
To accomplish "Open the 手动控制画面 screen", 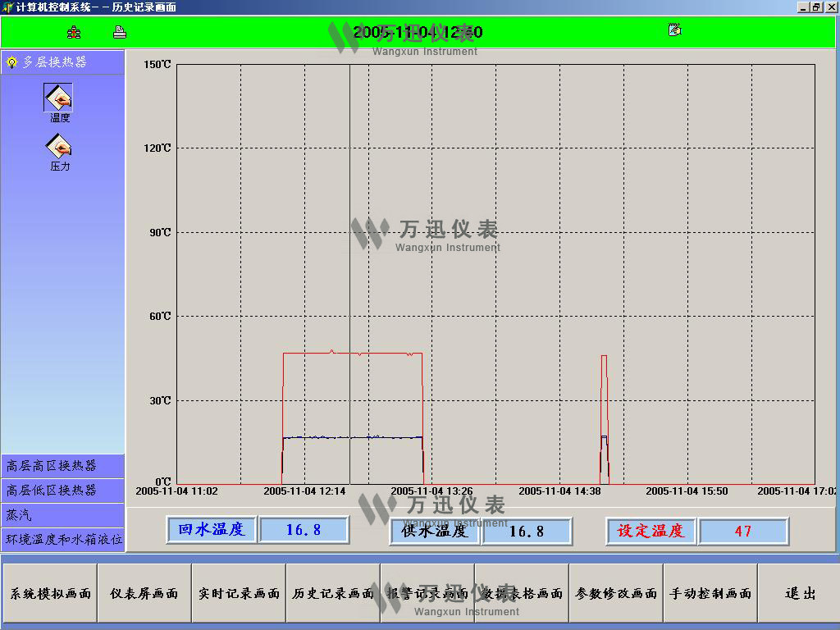I will pyautogui.click(x=710, y=592).
